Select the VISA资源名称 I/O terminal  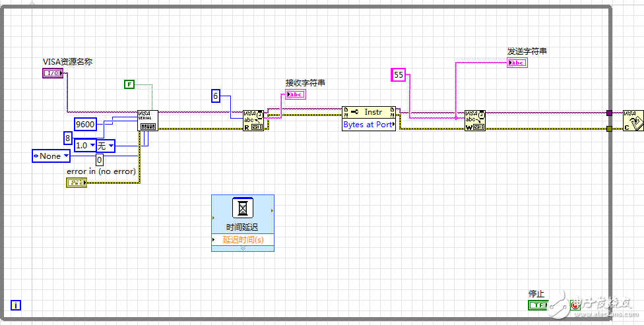53,73
